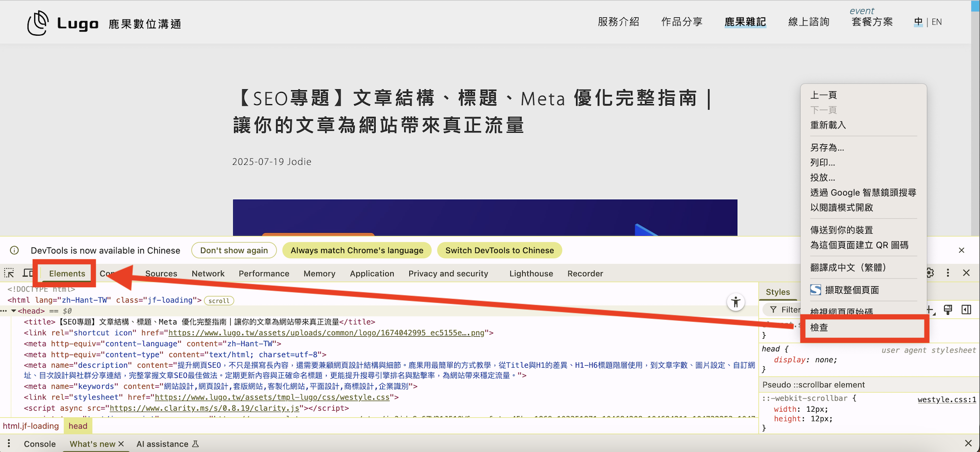Click the new style rule plus icon
The width and height of the screenshot is (980, 452).
(930, 310)
